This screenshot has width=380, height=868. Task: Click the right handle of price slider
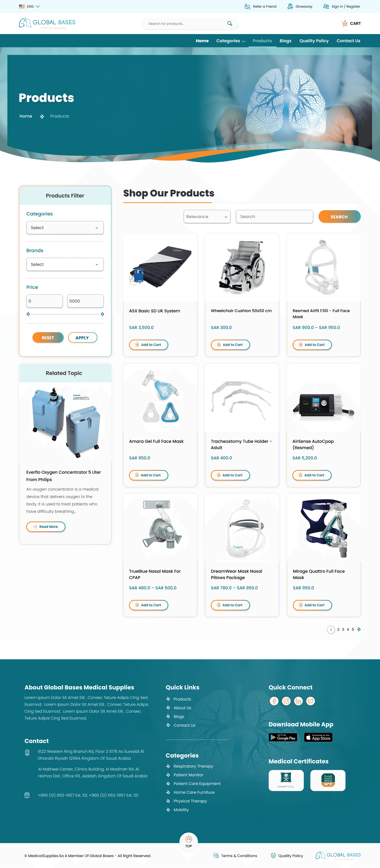102,314
